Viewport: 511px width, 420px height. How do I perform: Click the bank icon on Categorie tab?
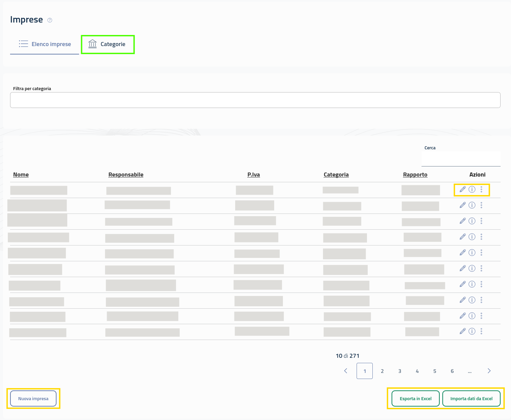pyautogui.click(x=92, y=44)
